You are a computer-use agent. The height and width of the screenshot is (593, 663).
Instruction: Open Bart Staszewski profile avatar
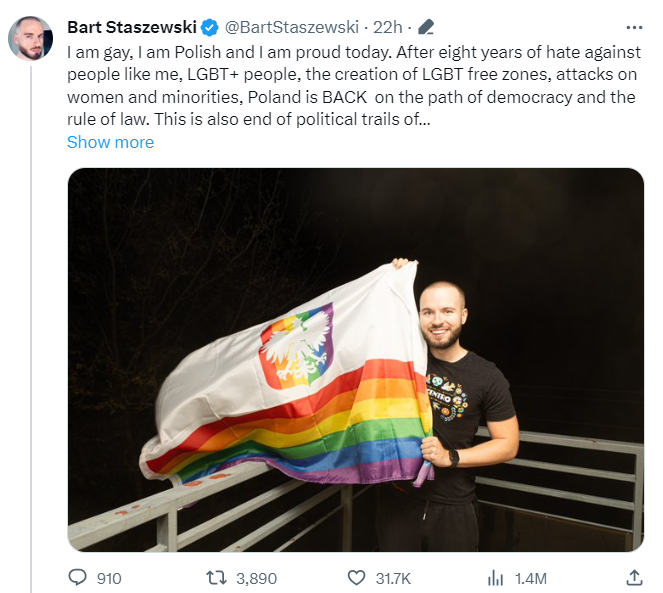[30, 38]
